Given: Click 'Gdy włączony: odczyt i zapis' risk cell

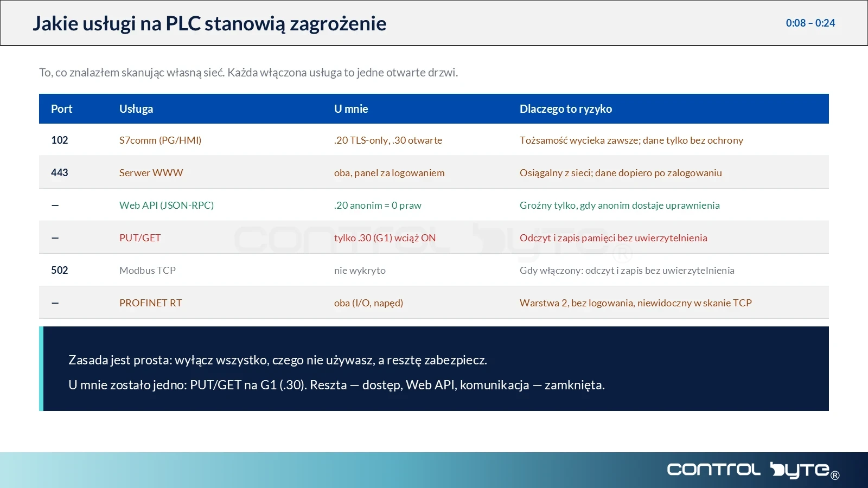Looking at the screenshot, I should point(627,270).
